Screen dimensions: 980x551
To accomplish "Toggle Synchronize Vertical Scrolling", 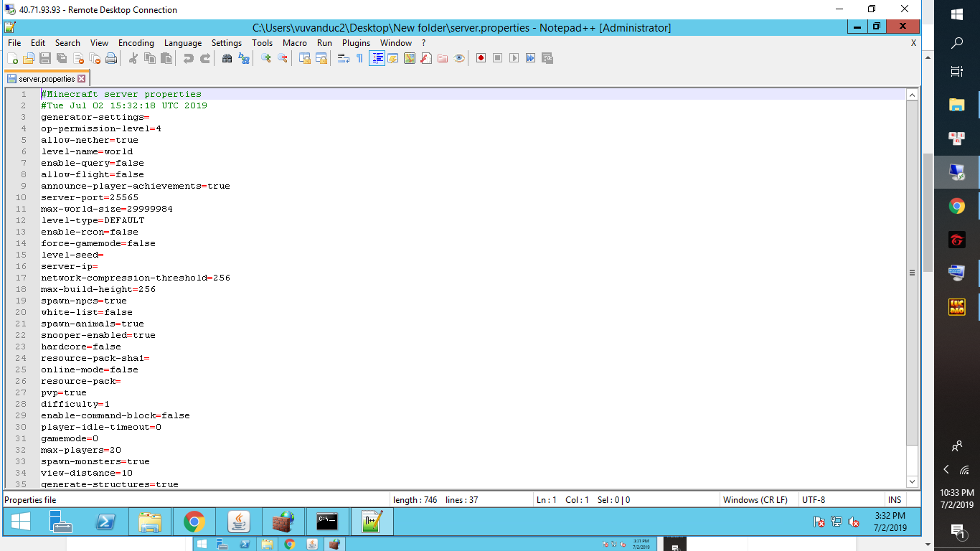I will click(x=305, y=58).
